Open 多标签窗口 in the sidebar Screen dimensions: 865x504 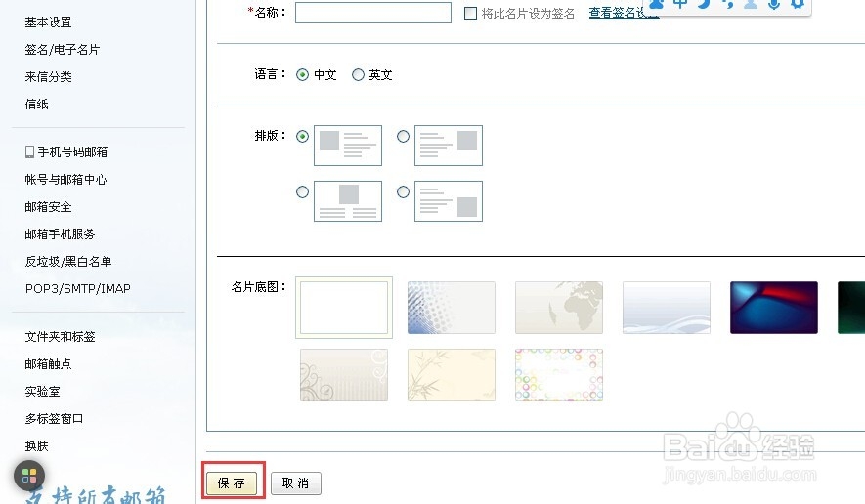(x=54, y=418)
